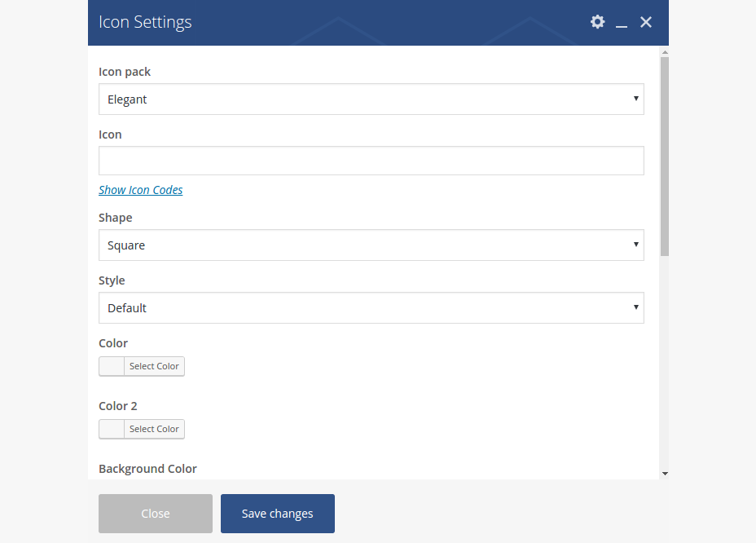Viewport: 756px width, 543px height.
Task: Click the scrollbar up arrow
Action: tap(665, 51)
